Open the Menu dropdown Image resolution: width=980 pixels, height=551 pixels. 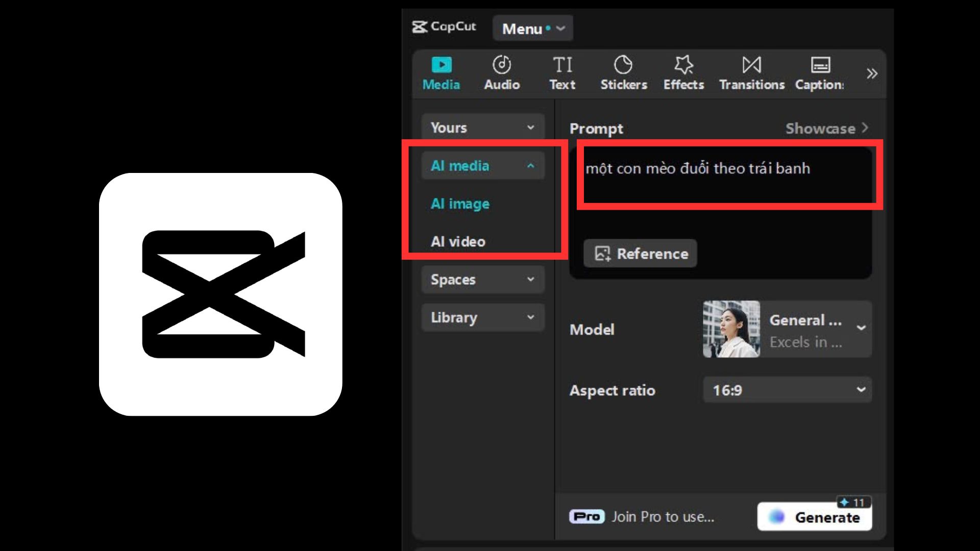532,29
